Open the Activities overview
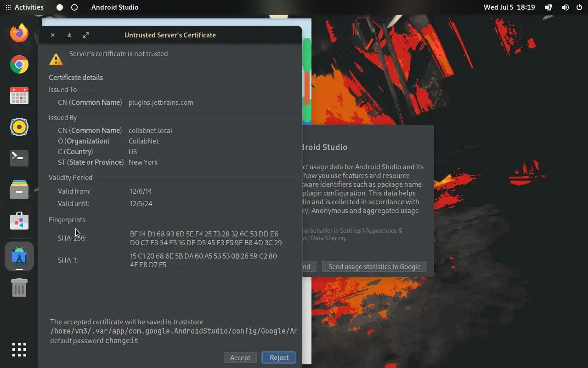 (24, 7)
